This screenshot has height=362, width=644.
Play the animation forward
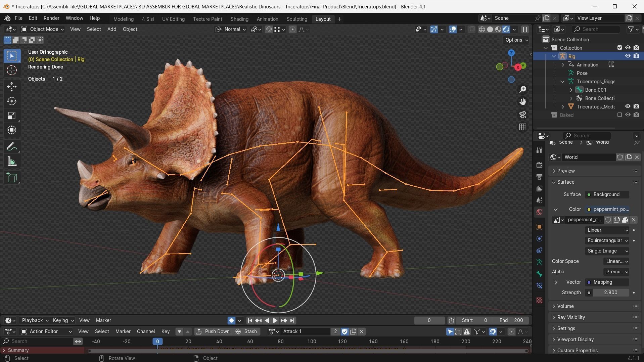pyautogui.click(x=275, y=321)
